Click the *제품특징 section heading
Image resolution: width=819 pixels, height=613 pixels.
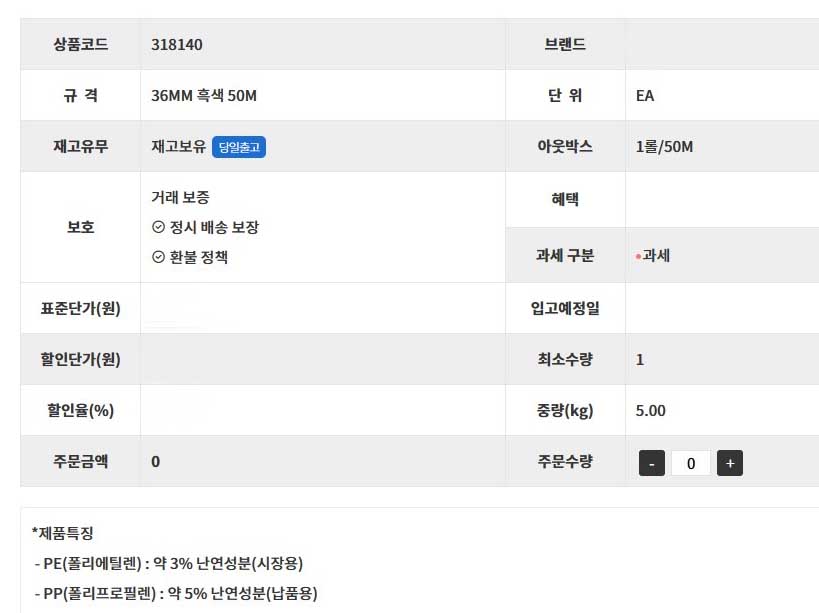(62, 533)
